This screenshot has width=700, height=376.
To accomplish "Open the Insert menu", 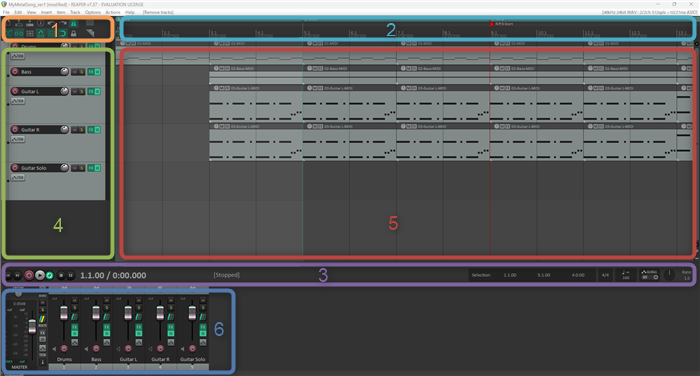I will 46,12.
